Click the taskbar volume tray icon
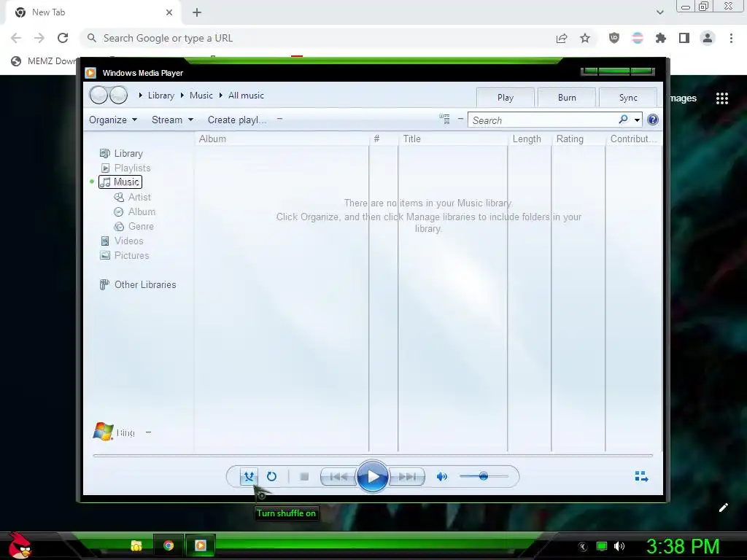747x560 pixels. (x=619, y=546)
